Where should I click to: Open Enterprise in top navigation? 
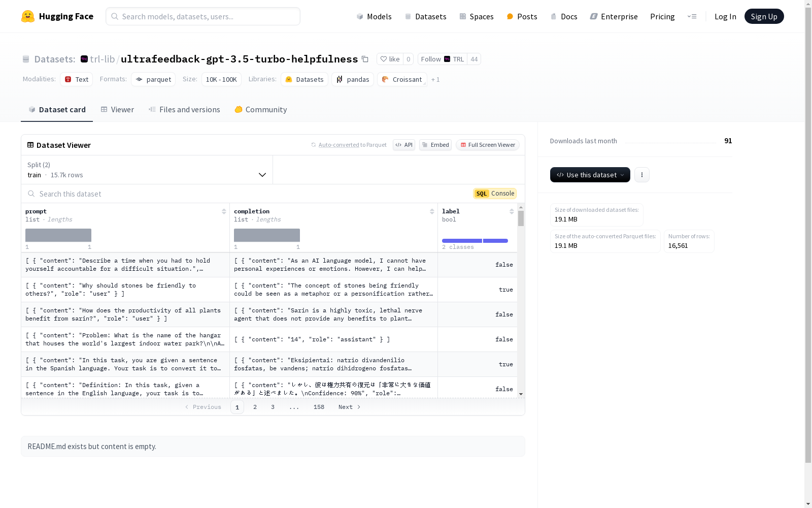click(614, 16)
